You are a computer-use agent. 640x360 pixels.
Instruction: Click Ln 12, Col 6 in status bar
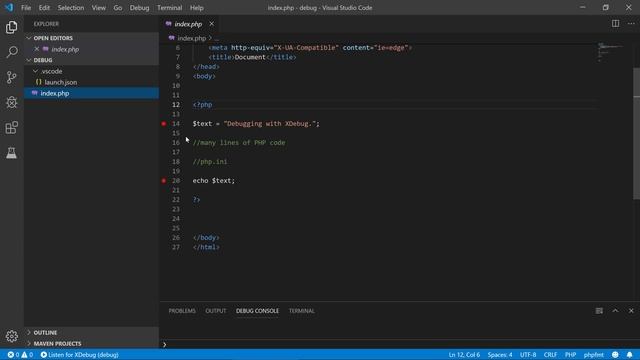[464, 355]
